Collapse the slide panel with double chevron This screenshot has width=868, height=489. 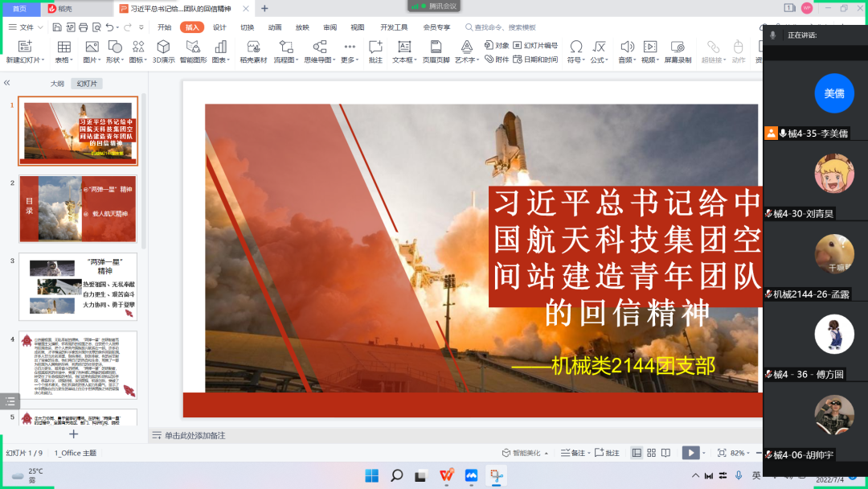tap(7, 84)
